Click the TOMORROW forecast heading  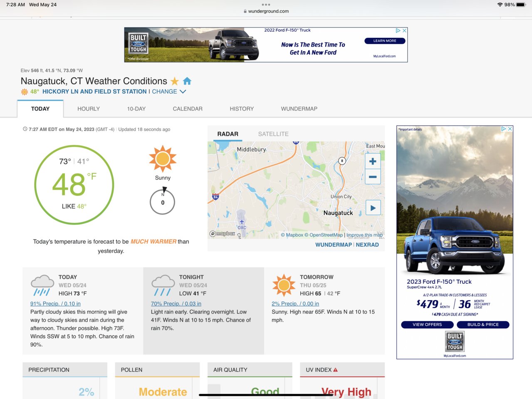[x=317, y=277]
